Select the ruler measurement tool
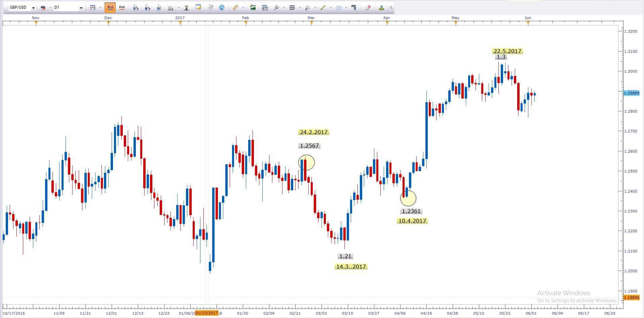This screenshot has height=318, width=644. tap(235, 8)
